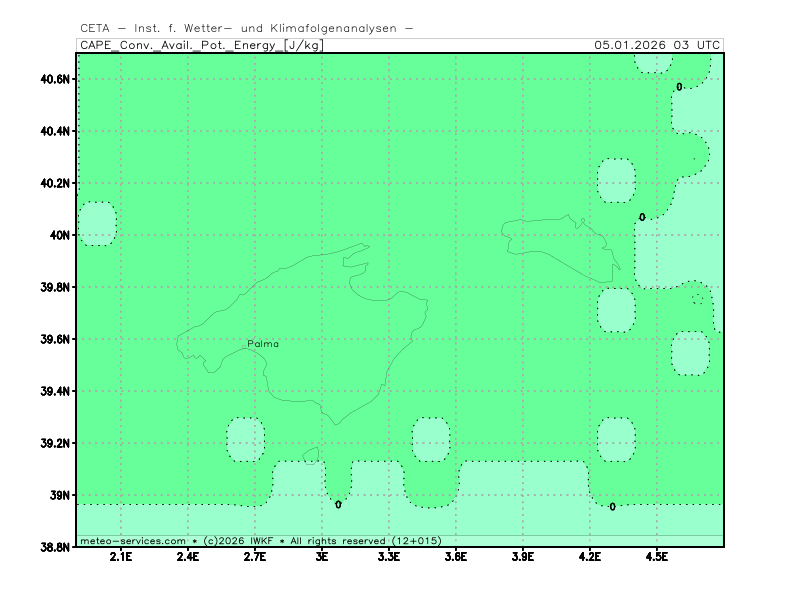Click the 3E longitude axis label

pyautogui.click(x=322, y=557)
